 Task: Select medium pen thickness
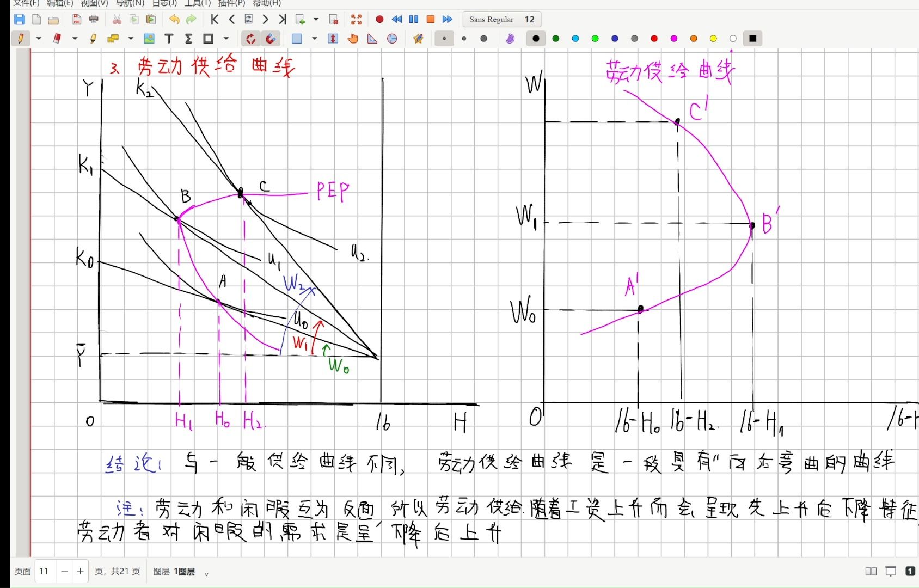pyautogui.click(x=464, y=39)
